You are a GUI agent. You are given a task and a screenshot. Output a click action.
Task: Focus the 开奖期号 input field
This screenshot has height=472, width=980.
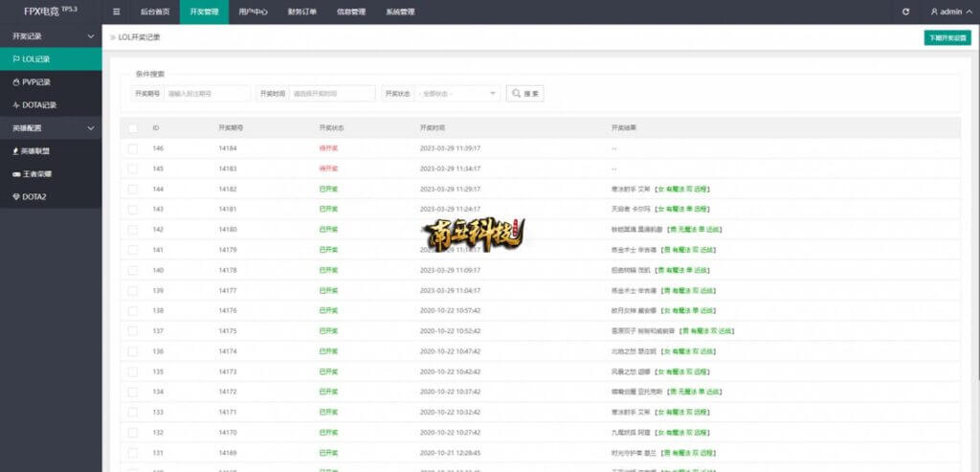[207, 93]
